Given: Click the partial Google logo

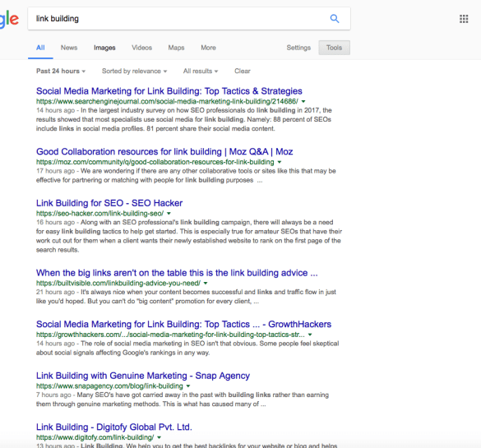Looking at the screenshot, I should [x=10, y=20].
